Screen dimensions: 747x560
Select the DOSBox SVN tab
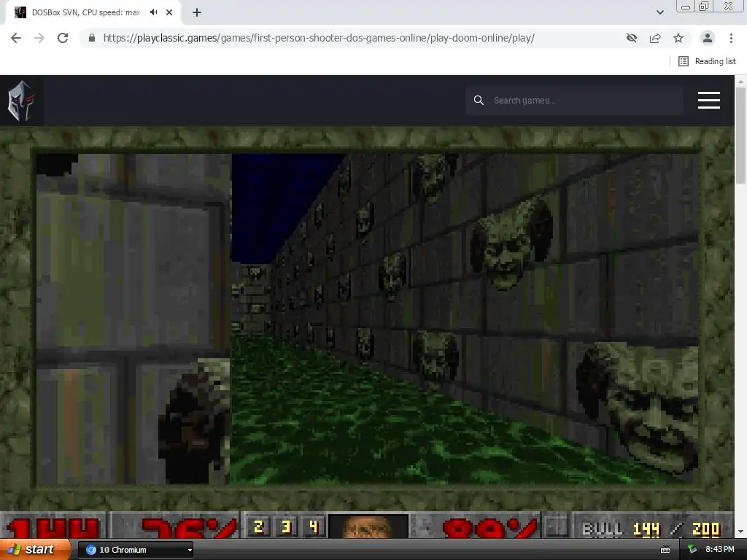click(x=86, y=12)
